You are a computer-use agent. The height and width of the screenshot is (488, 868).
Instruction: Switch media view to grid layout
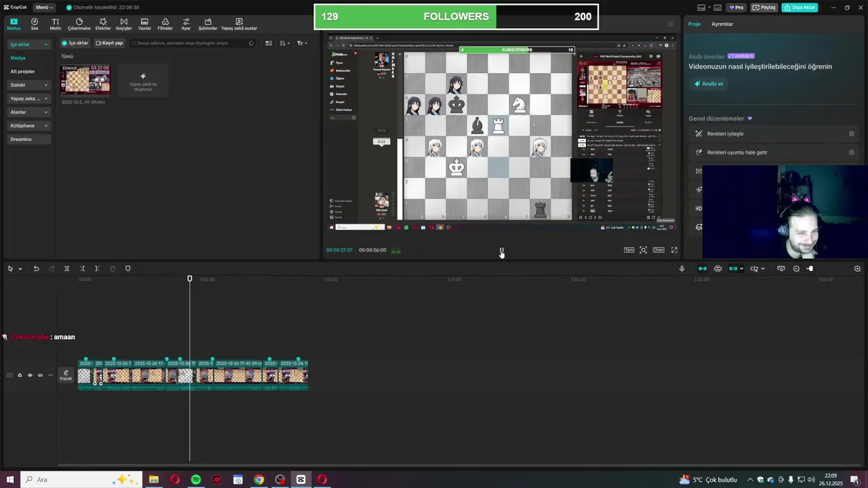pos(269,43)
